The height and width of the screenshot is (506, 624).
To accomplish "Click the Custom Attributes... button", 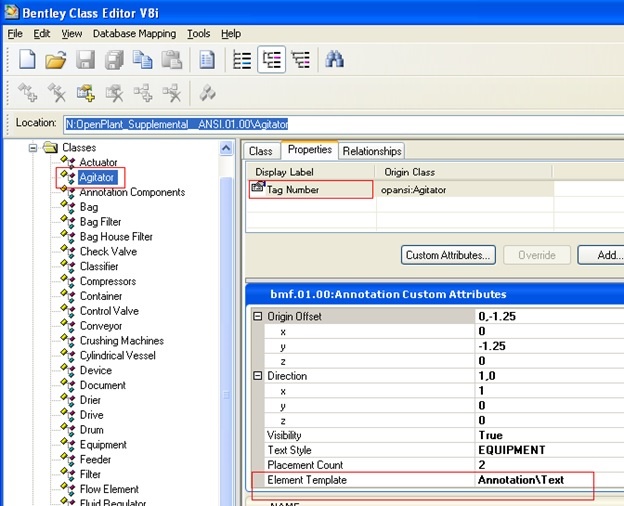I will (448, 255).
